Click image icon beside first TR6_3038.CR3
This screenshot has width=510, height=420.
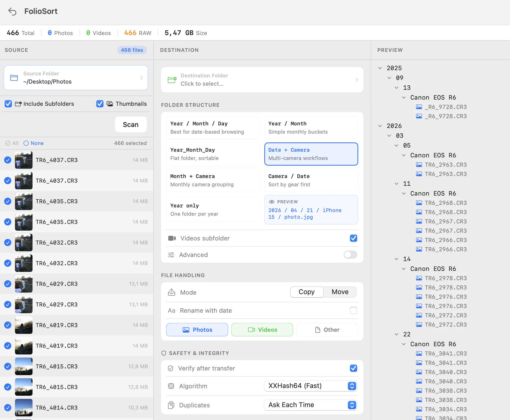tap(419, 391)
